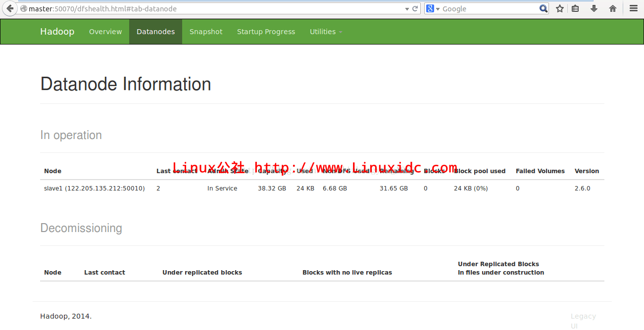
Task: Click the Firefox Home icon
Action: pyautogui.click(x=612, y=8)
